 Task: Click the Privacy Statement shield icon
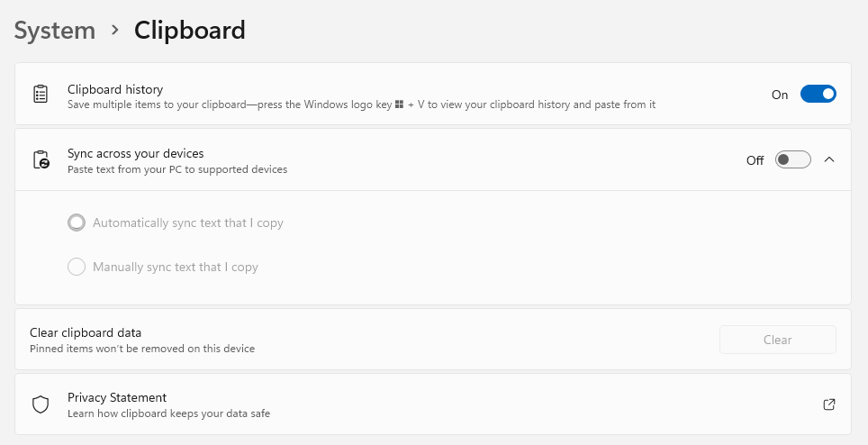pos(41,404)
